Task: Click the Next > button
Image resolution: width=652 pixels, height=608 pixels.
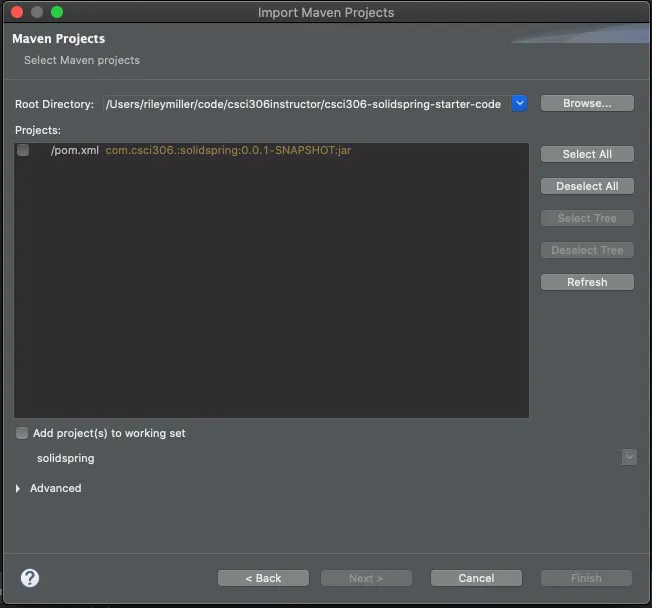Action: [366, 578]
